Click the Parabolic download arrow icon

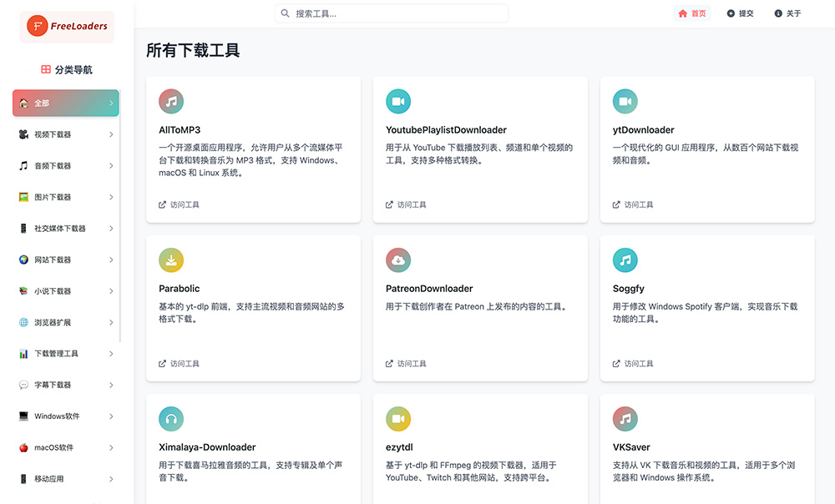[x=171, y=260]
